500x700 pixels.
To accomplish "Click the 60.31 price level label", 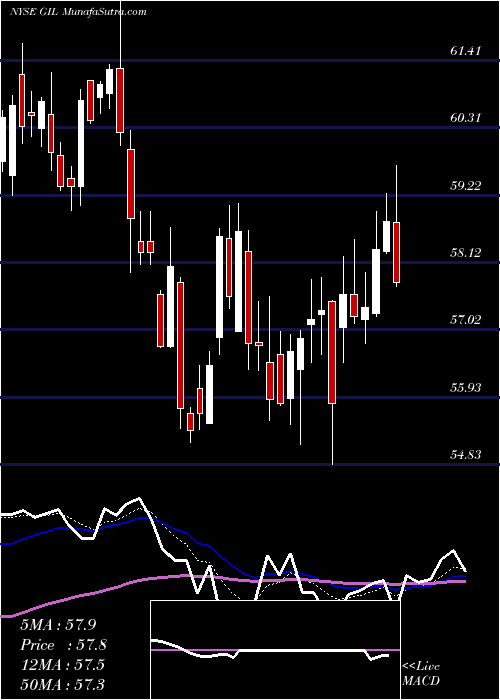I will point(465,118).
